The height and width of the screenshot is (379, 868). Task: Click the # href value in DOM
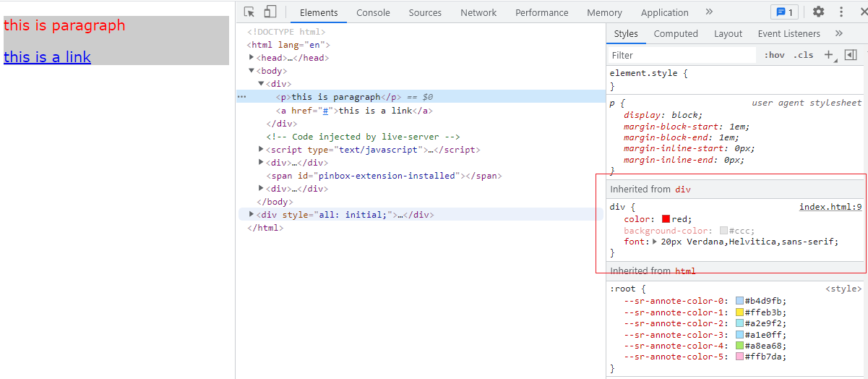tap(326, 111)
